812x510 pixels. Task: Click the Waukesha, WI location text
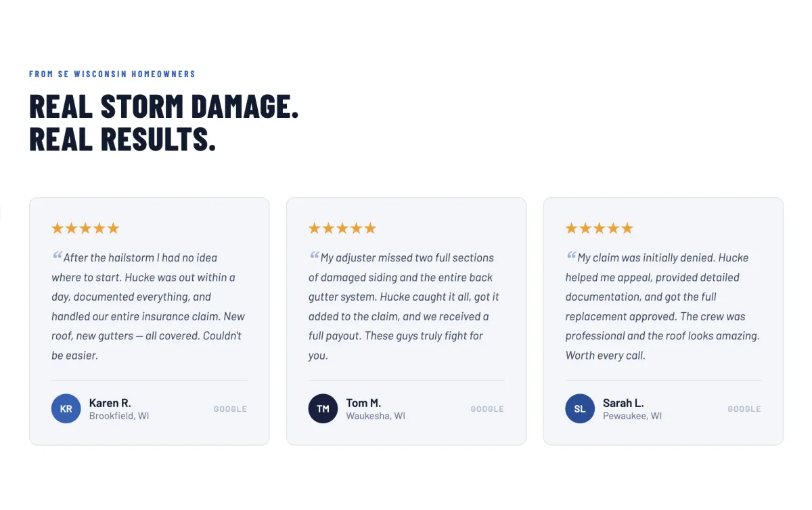click(376, 416)
